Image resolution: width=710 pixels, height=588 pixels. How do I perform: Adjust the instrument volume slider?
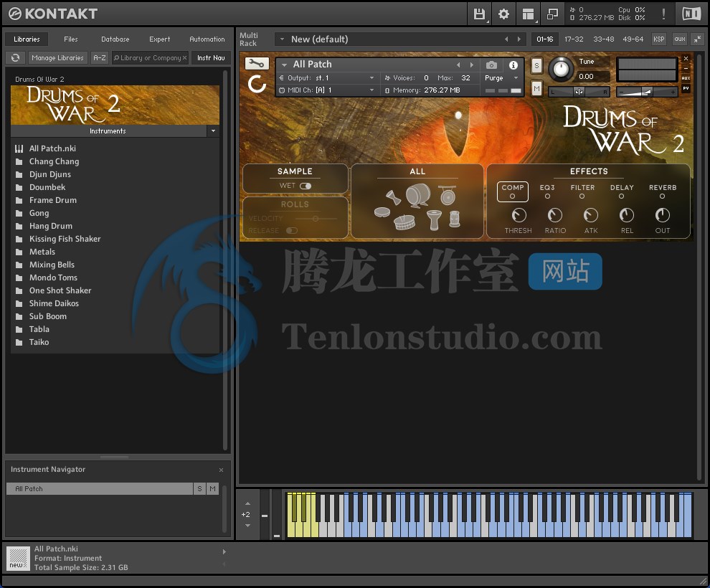click(647, 92)
